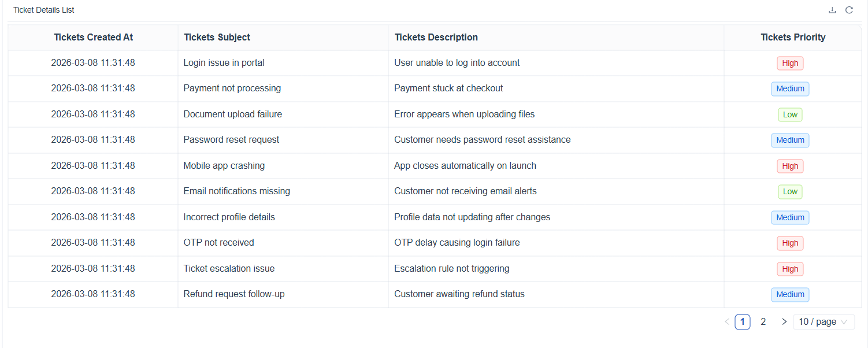Click the previous page left arrow
868x348 pixels.
coord(726,322)
